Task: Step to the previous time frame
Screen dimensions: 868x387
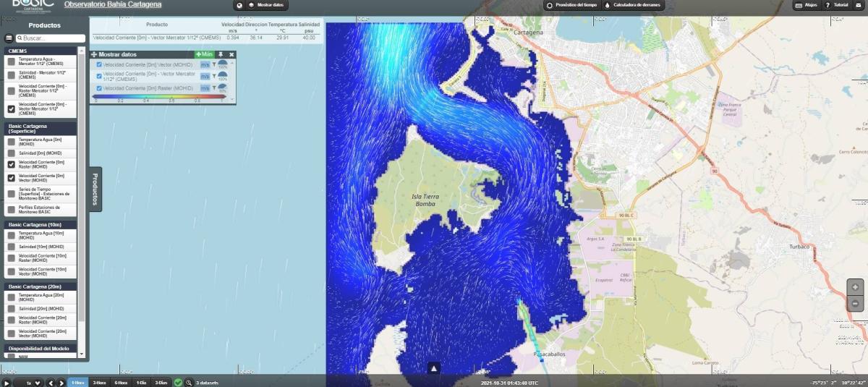Action: [x=51, y=383]
